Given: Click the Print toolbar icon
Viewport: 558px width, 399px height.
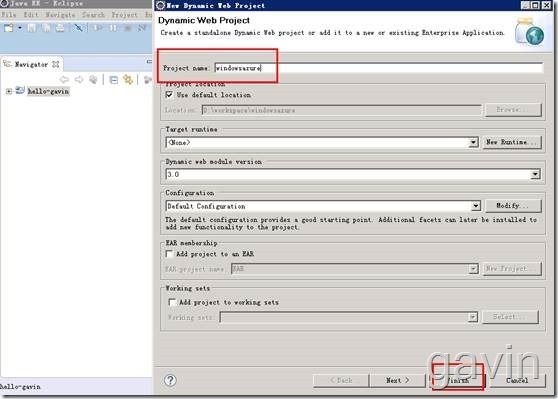Looking at the screenshot, I should pyautogui.click(x=60, y=28).
